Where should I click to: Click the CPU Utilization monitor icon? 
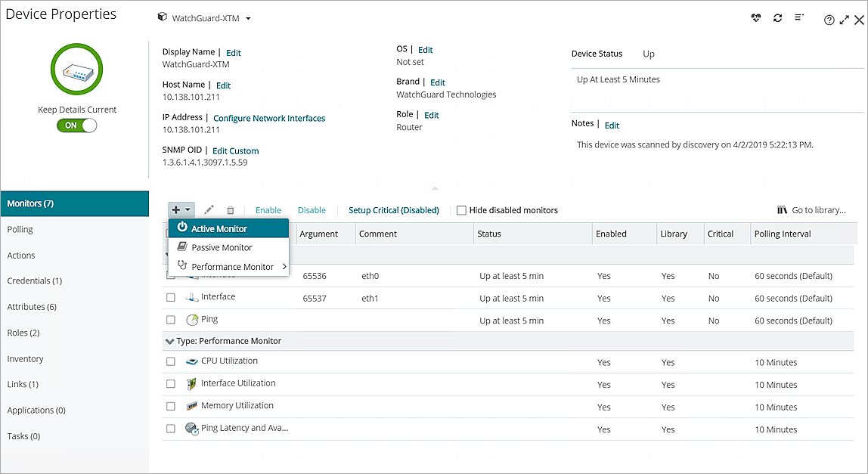click(x=192, y=362)
